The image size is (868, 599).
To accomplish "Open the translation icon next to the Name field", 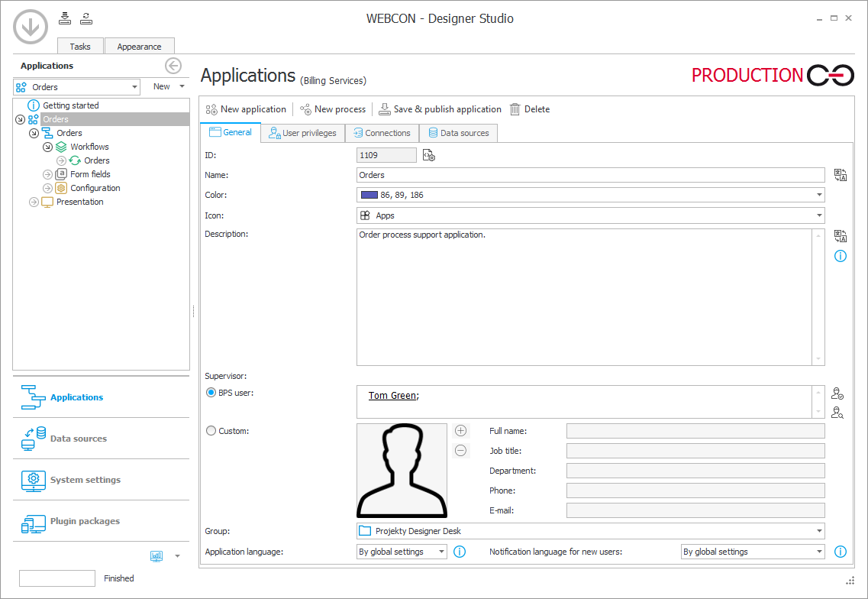I will 841,175.
